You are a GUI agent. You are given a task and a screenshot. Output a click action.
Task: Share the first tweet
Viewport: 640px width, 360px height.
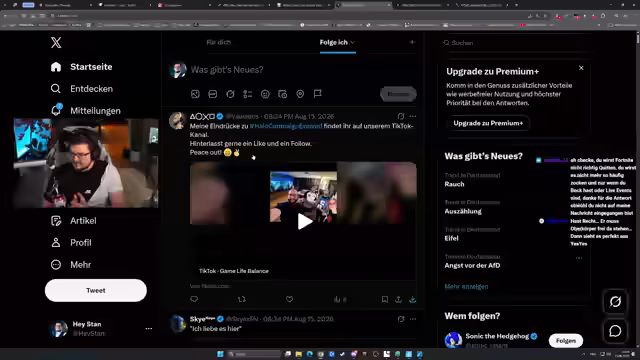pos(398,299)
